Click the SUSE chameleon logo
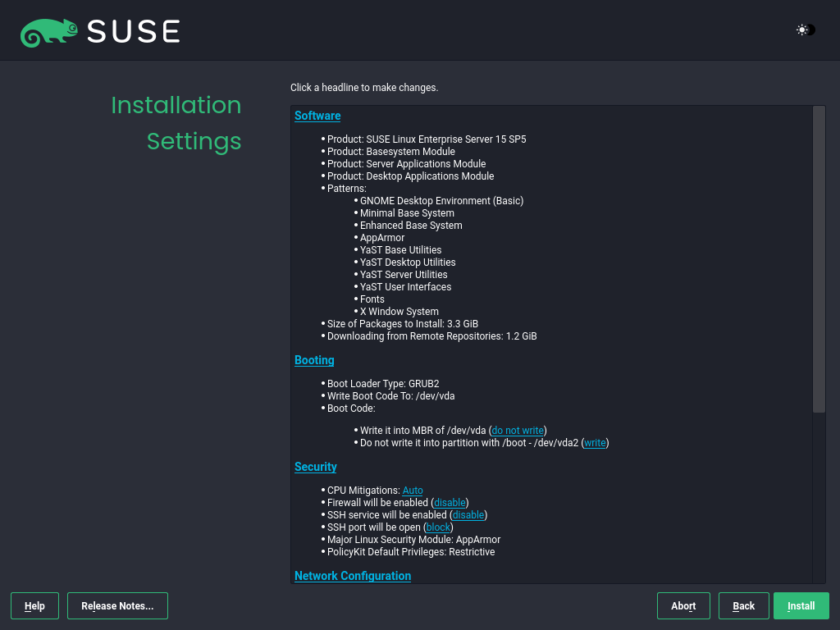This screenshot has width=840, height=630. click(49, 30)
